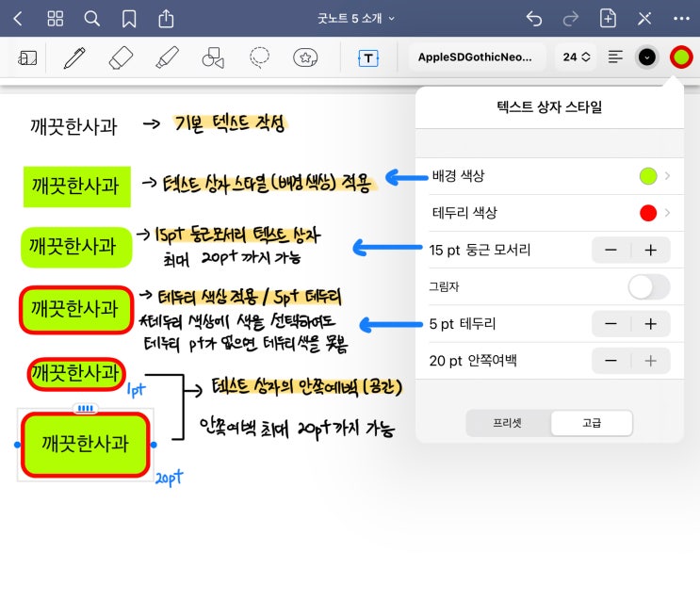Toggle the 그림자 shadow switch

tap(649, 287)
